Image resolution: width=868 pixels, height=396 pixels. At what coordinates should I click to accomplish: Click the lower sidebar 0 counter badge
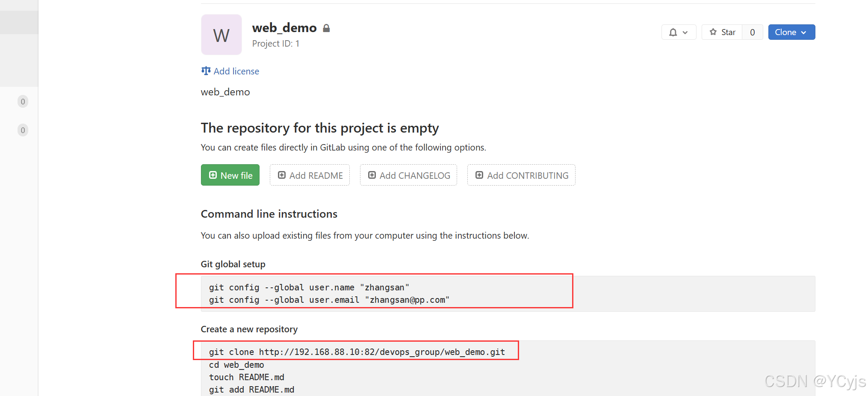23,130
